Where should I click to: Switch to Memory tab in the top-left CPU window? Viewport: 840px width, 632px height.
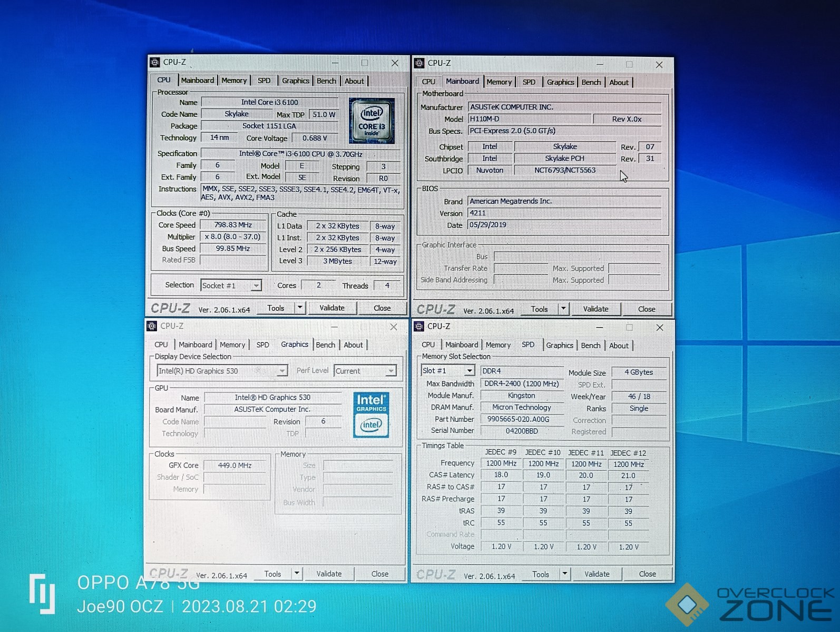(x=234, y=81)
